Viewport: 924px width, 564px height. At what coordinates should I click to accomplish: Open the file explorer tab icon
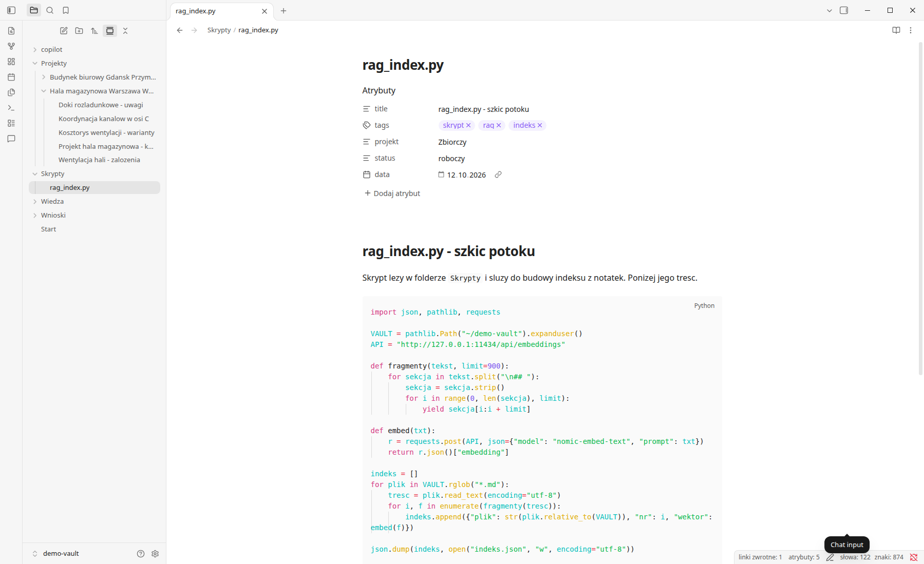click(x=34, y=10)
